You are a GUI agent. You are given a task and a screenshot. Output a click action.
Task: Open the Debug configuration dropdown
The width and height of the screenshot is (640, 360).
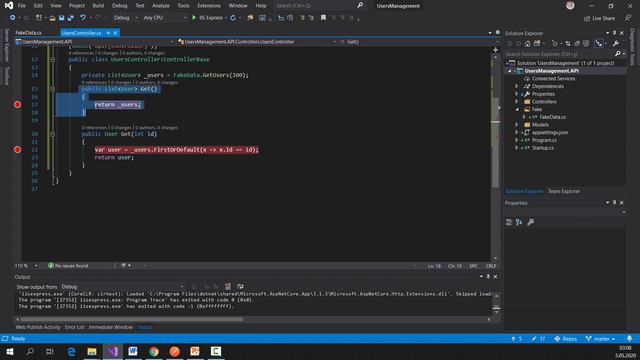pyautogui.click(x=125, y=18)
